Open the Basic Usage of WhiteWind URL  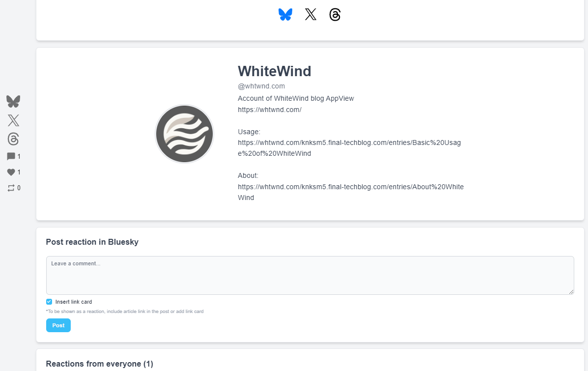tap(349, 143)
